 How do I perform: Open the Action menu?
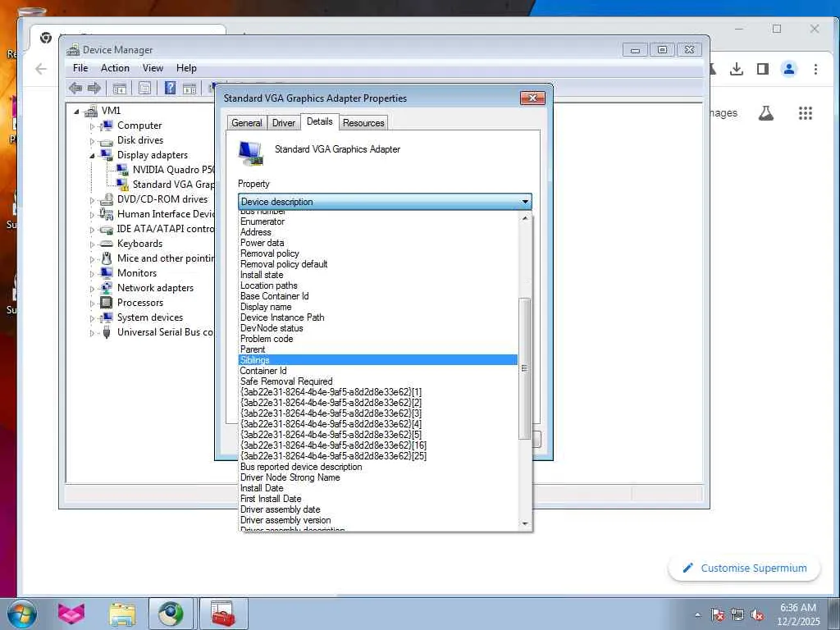click(x=115, y=68)
